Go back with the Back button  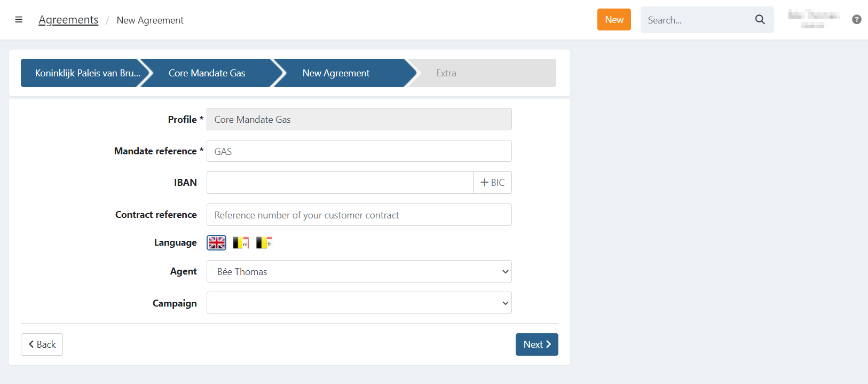coord(42,344)
